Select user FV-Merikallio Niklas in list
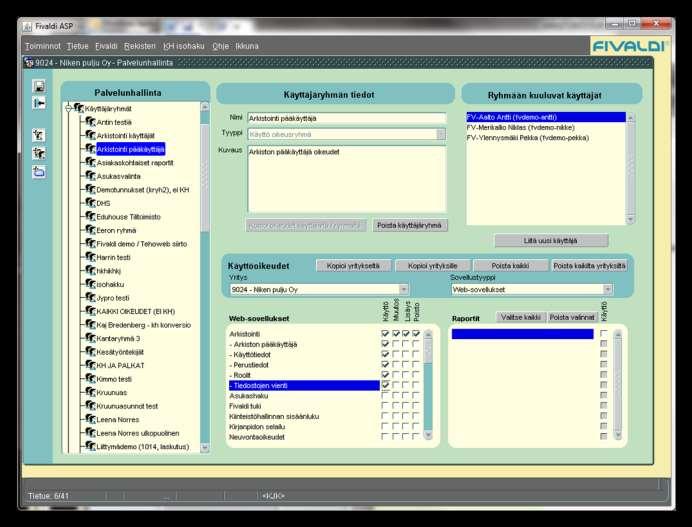The image size is (692, 527). [546, 128]
